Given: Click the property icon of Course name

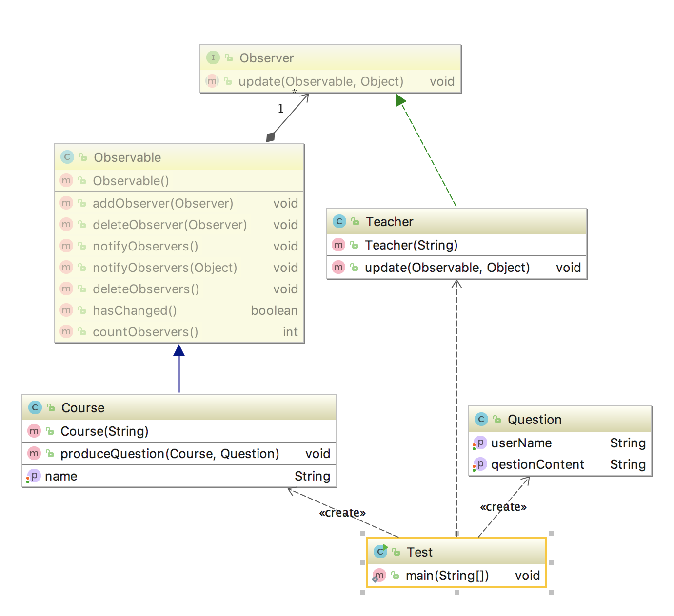Looking at the screenshot, I should 34,476.
